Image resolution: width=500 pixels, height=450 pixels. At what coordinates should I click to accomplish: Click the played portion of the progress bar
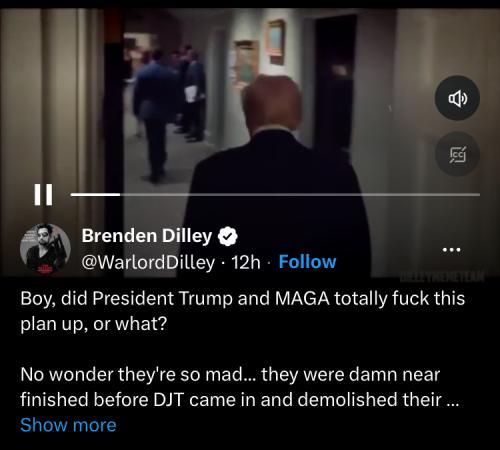click(95, 194)
